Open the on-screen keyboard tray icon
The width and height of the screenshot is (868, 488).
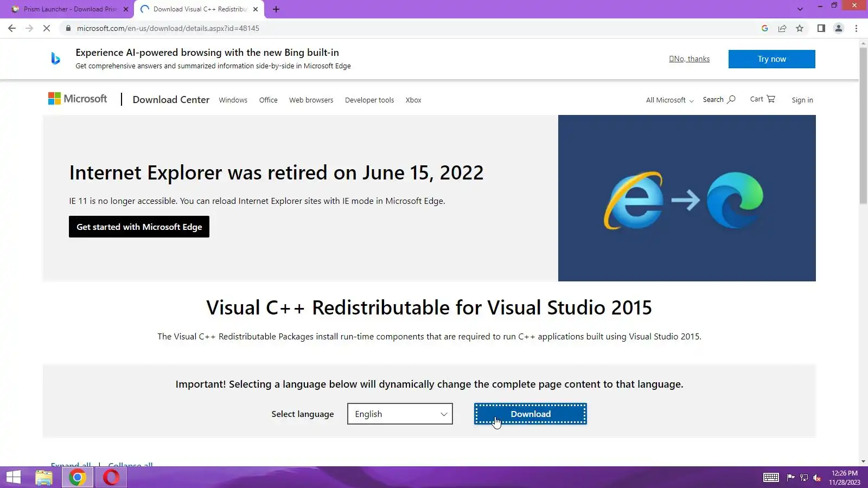[x=771, y=478]
